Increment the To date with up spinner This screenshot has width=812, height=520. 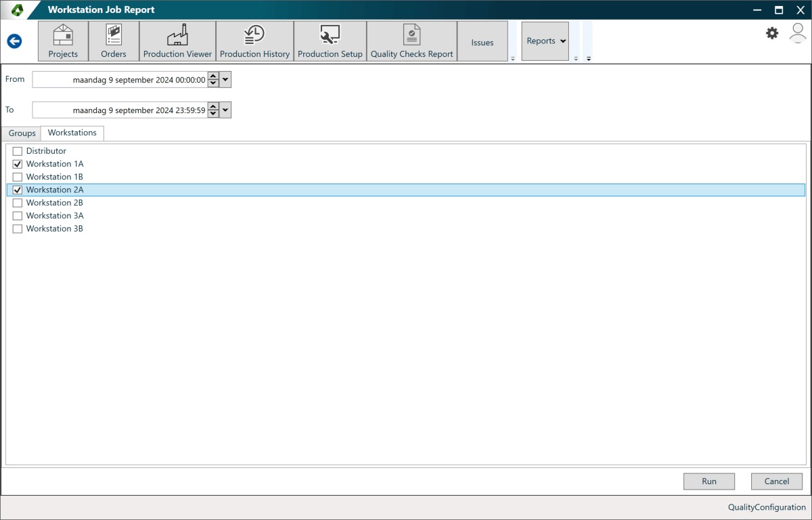pyautogui.click(x=213, y=106)
